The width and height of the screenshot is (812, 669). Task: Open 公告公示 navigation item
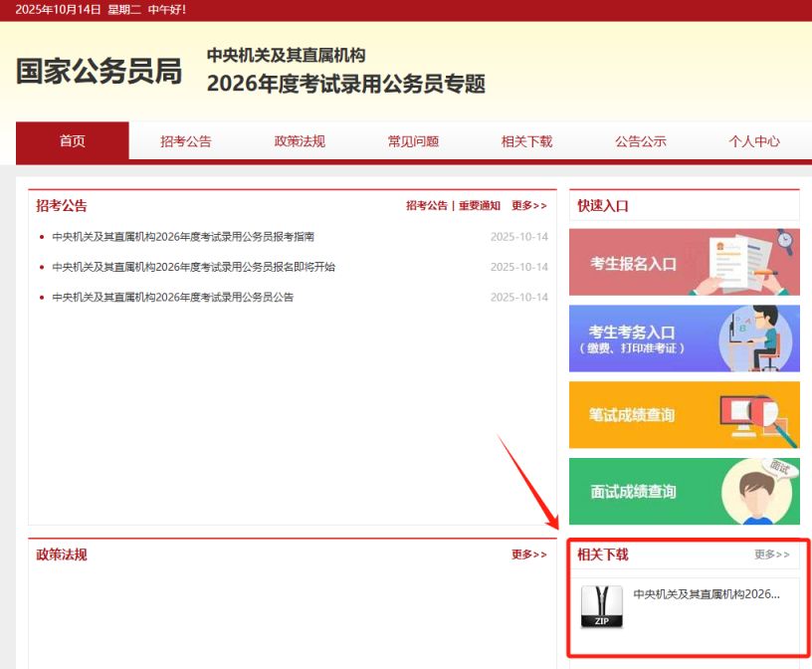pyautogui.click(x=640, y=141)
